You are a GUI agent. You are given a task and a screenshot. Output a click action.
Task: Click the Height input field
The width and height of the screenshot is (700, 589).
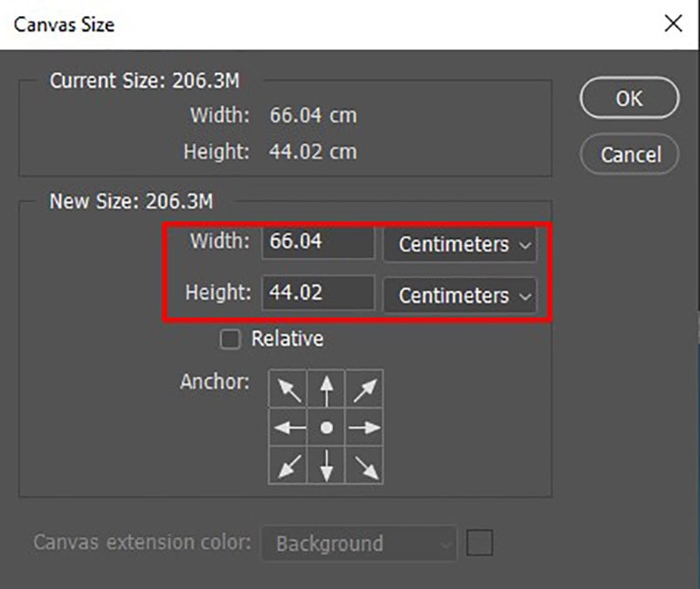(318, 293)
